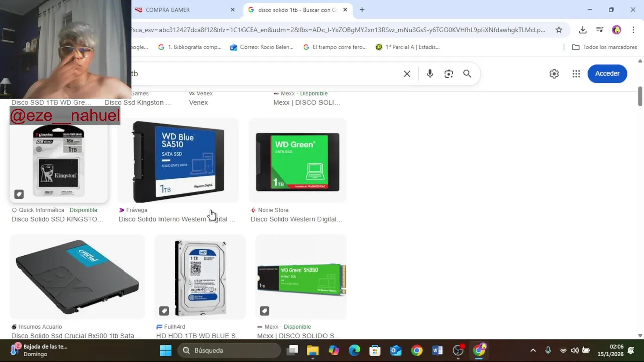Open Chrome downloads
644x362 pixels.
click(583, 30)
